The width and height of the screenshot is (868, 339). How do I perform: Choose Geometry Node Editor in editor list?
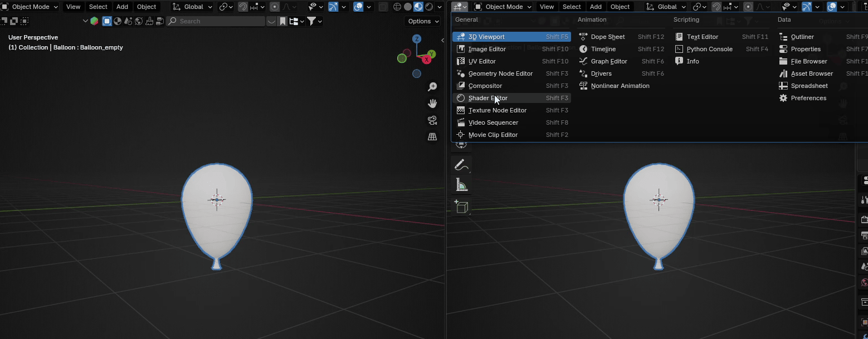coord(500,73)
